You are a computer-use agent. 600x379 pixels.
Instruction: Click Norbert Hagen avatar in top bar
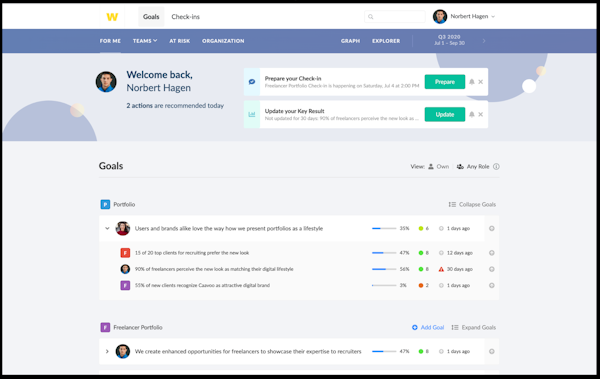click(x=440, y=16)
